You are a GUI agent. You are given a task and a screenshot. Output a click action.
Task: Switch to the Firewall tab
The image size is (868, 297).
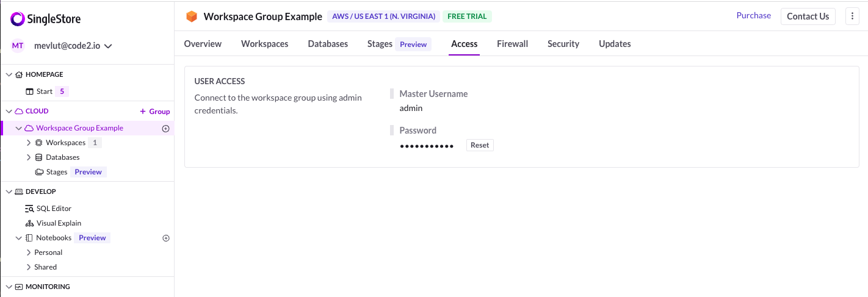512,44
